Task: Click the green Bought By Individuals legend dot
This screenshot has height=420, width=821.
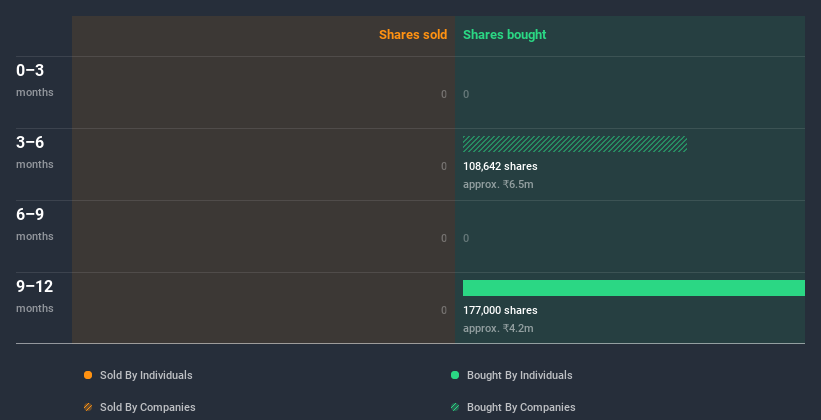Action: [455, 375]
